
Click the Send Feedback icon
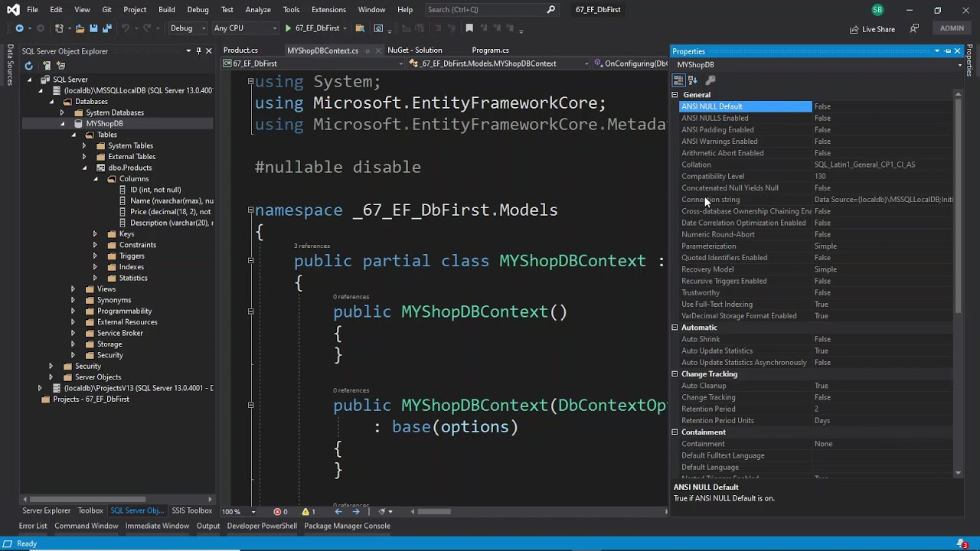click(914, 28)
